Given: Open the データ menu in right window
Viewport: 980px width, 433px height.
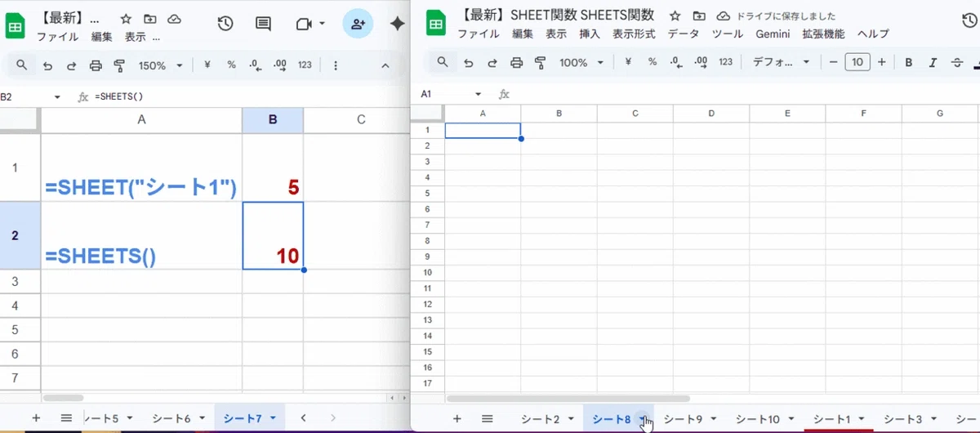Looking at the screenshot, I should coord(684,34).
